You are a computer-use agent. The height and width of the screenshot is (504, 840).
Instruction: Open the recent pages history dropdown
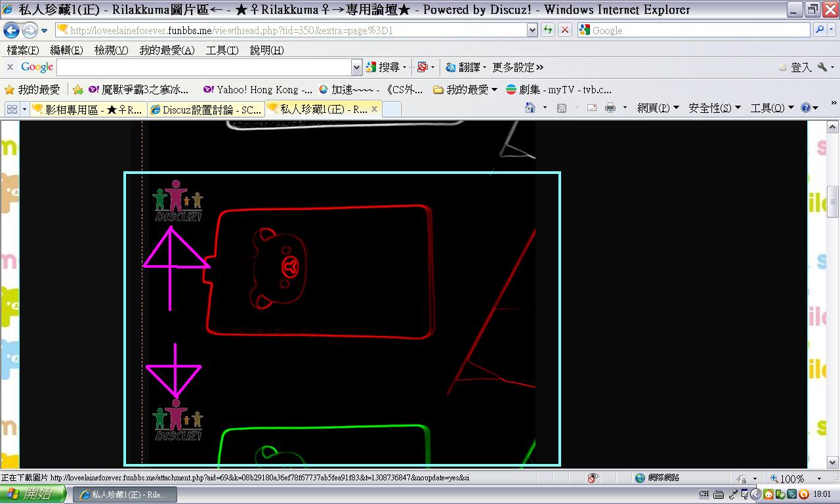coord(45,31)
